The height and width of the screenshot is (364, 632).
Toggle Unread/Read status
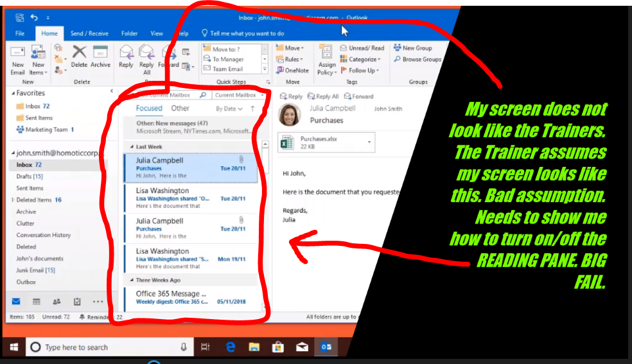362,48
